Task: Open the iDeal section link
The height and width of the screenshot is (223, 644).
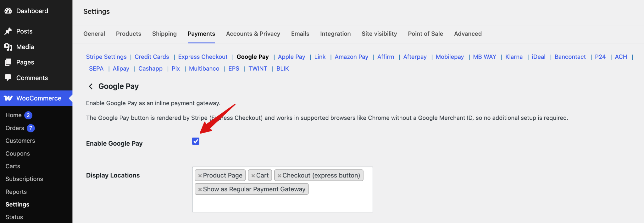Action: tap(539, 57)
